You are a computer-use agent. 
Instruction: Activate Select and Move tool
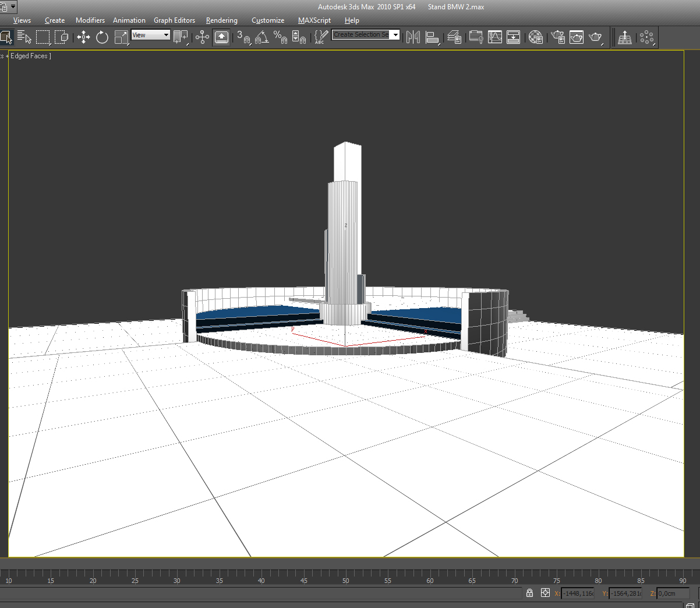pyautogui.click(x=84, y=37)
